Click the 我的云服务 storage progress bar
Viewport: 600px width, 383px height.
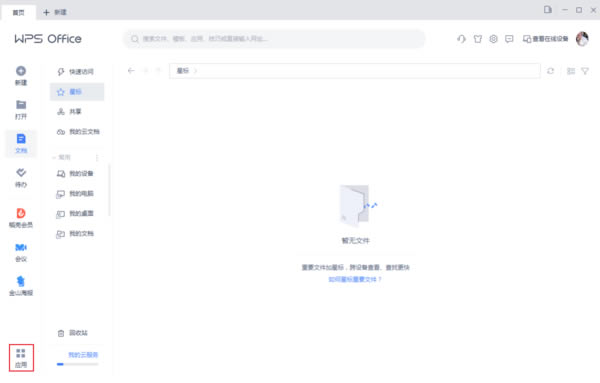(77, 364)
